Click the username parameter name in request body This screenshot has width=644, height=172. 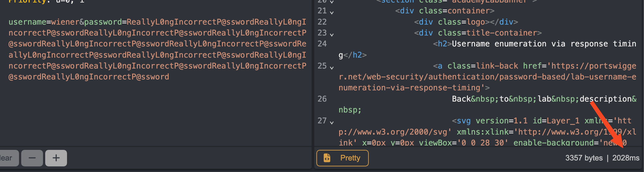[x=27, y=22]
